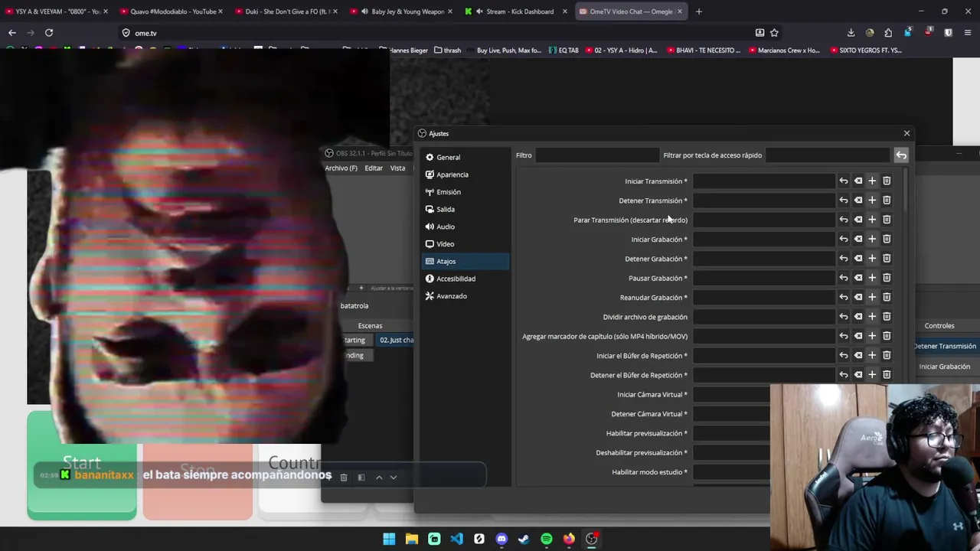Select the '02. Just cha' scene in OBS

pyautogui.click(x=396, y=340)
